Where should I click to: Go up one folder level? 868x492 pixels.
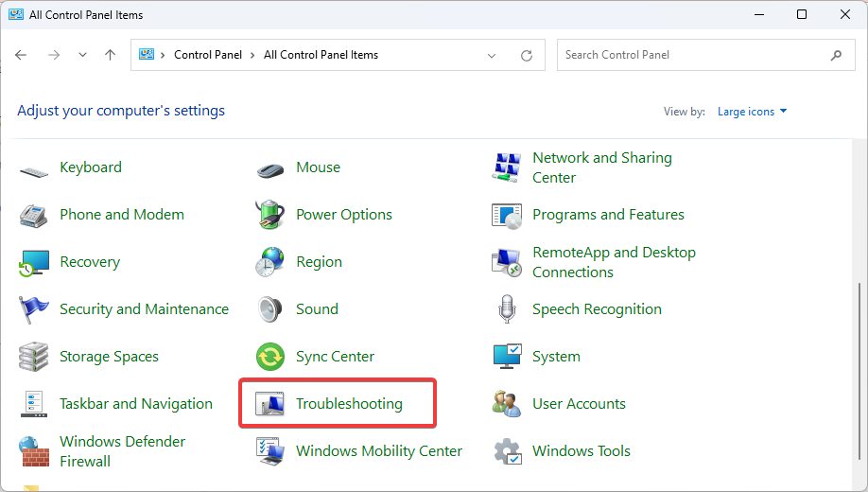tap(111, 55)
